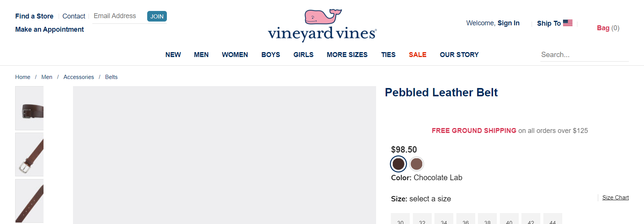Image resolution: width=644 pixels, height=224 pixels.
Task: Go to the SALE section
Action: tap(417, 55)
